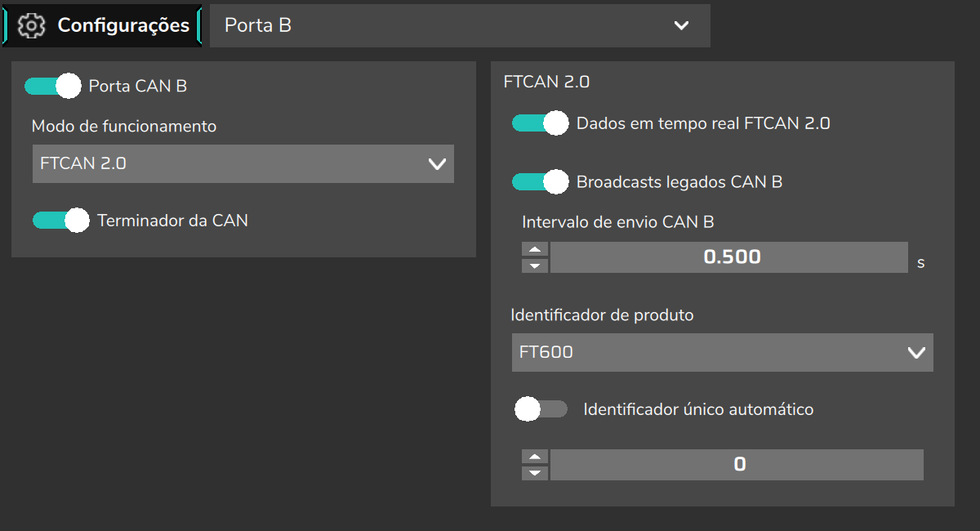Toggle Dados em tempo real FTCAN 2.0
Viewport: 980px width, 531px height.
point(540,123)
